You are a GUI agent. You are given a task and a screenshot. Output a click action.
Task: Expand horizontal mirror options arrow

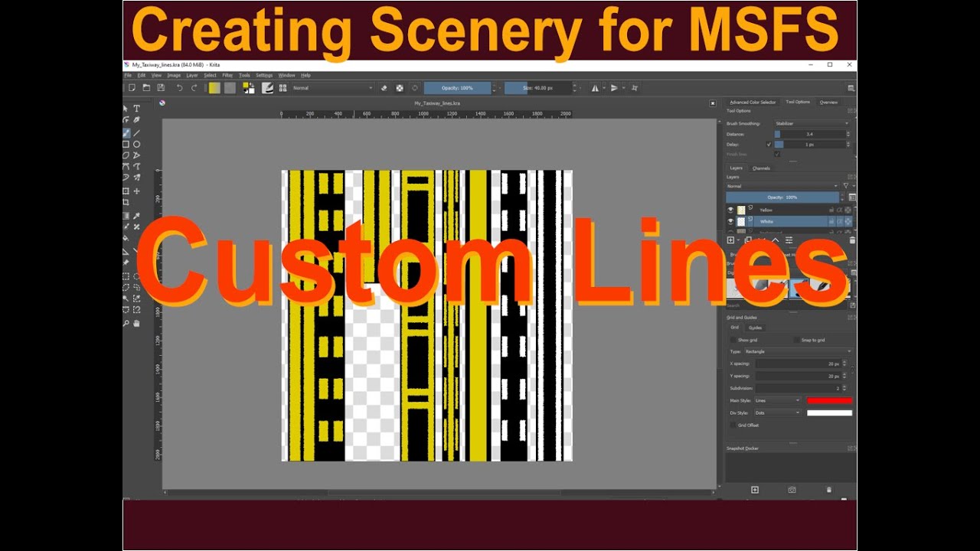[x=603, y=88]
